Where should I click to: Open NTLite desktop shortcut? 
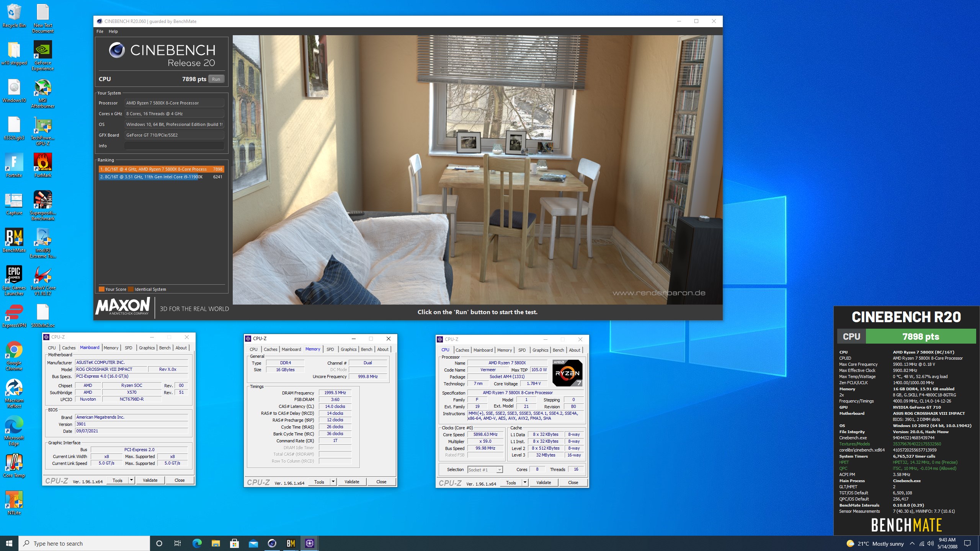[14, 503]
